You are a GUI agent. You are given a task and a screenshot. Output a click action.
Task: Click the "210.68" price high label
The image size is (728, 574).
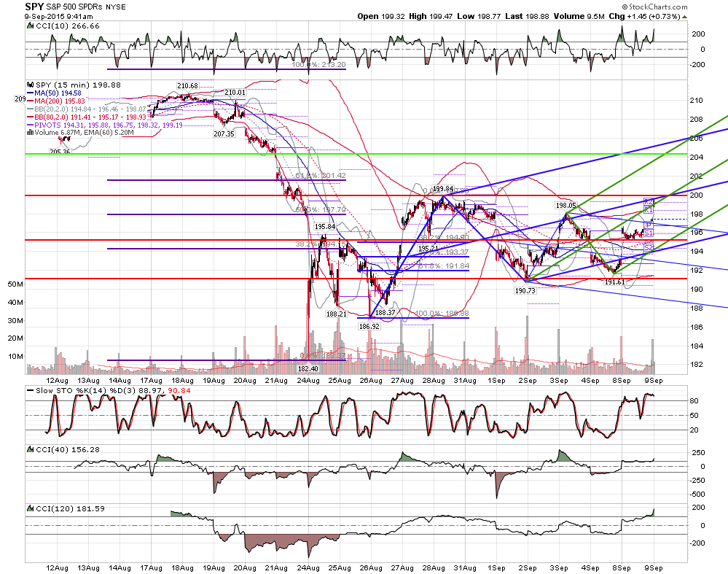click(x=187, y=85)
